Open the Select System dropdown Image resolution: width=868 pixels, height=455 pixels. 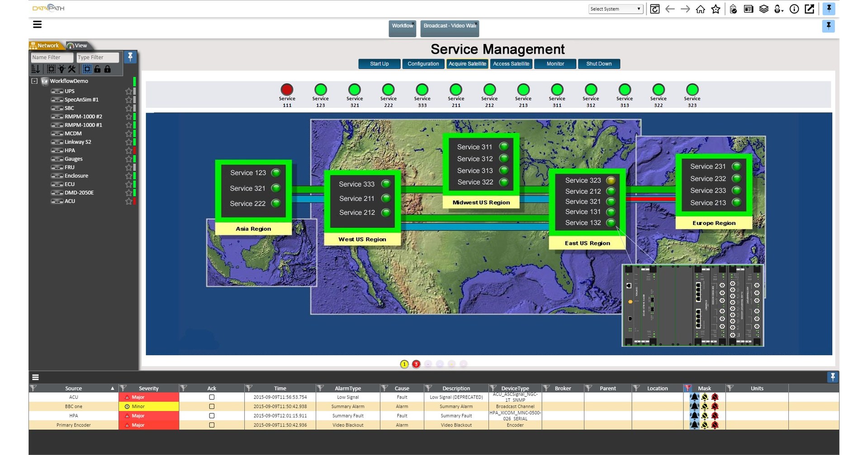(615, 9)
